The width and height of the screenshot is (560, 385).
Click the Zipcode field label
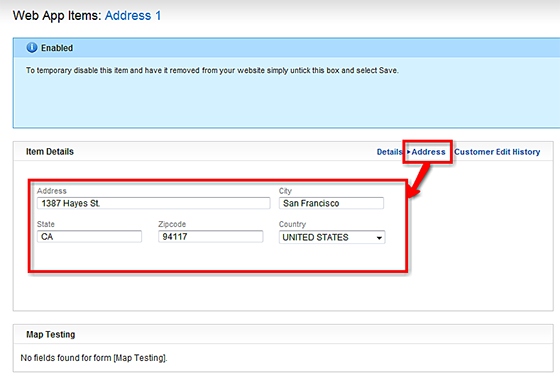pyautogui.click(x=172, y=224)
